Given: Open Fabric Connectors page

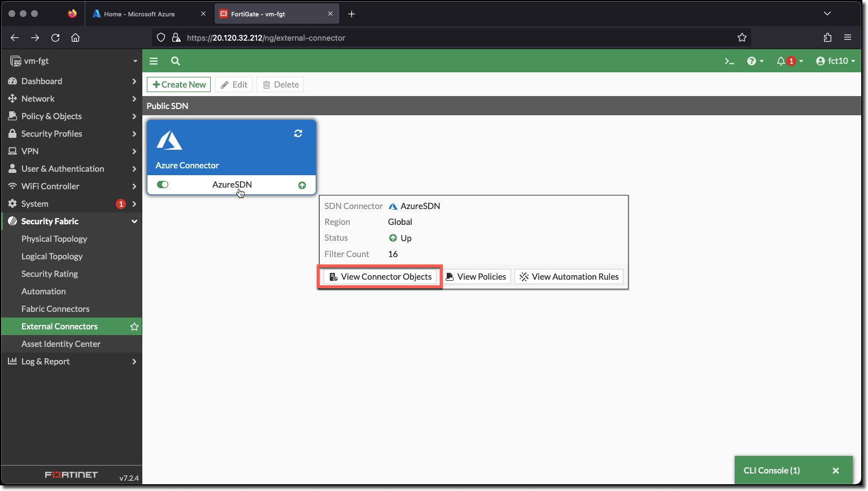Looking at the screenshot, I should click(x=55, y=309).
